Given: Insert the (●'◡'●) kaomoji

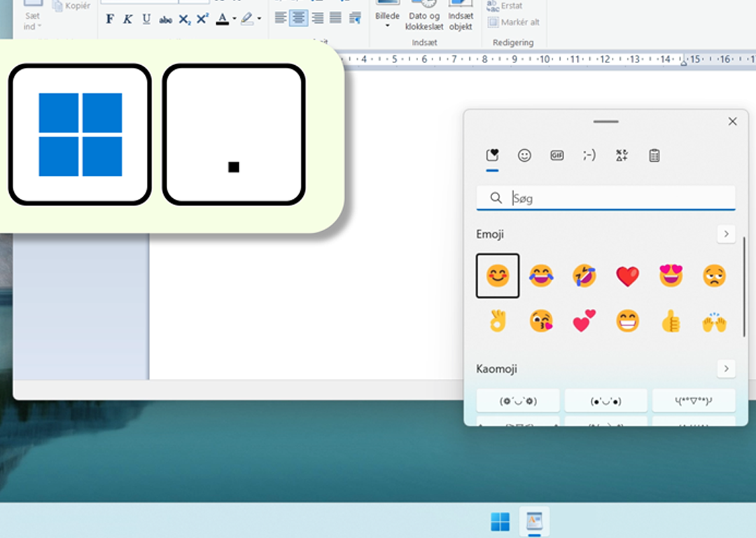Looking at the screenshot, I should tap(606, 401).
